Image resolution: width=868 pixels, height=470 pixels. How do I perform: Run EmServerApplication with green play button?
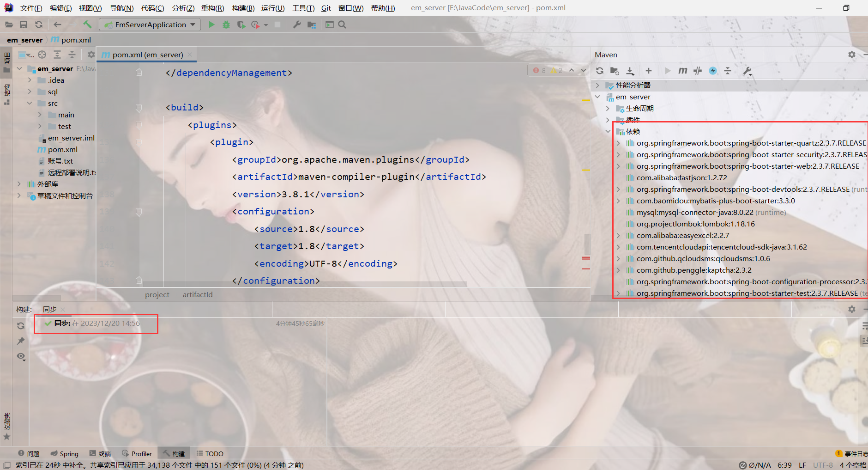(x=211, y=24)
